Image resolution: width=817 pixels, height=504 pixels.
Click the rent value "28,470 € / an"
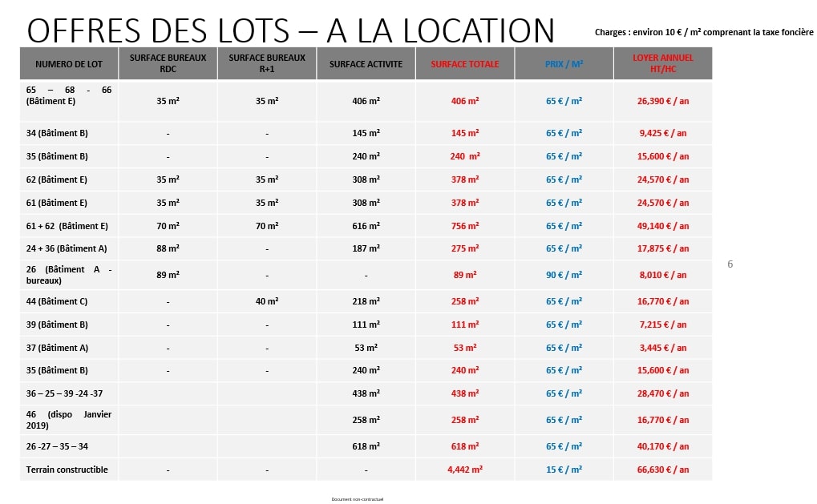tap(663, 393)
